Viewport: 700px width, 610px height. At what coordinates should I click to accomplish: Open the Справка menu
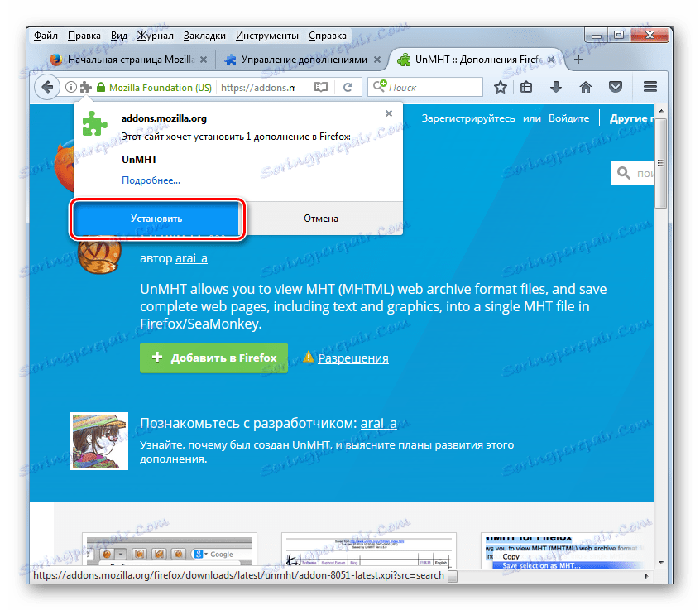(x=327, y=36)
